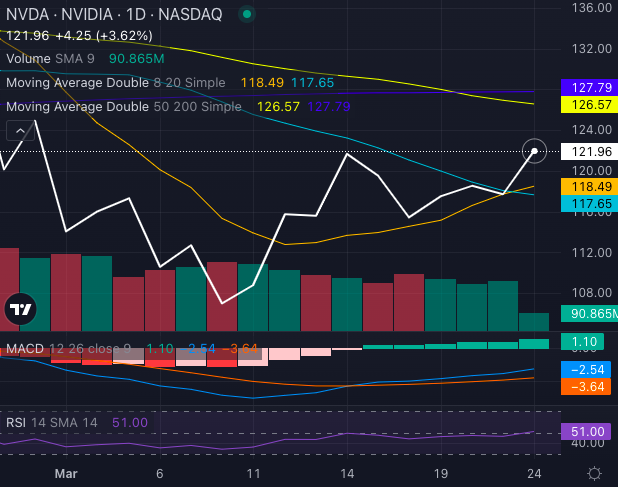Click the last green volume bar

click(534, 321)
